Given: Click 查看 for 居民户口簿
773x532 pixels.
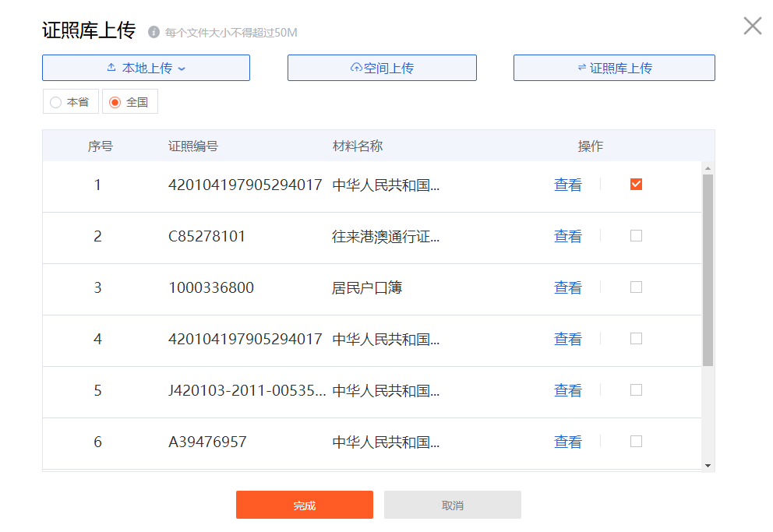Looking at the screenshot, I should coord(568,287).
